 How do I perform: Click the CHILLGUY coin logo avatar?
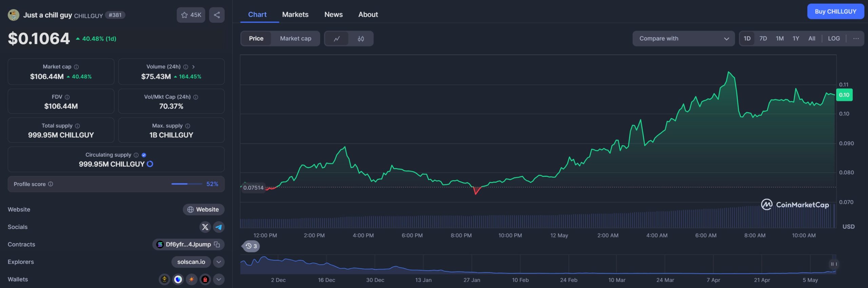(x=14, y=15)
